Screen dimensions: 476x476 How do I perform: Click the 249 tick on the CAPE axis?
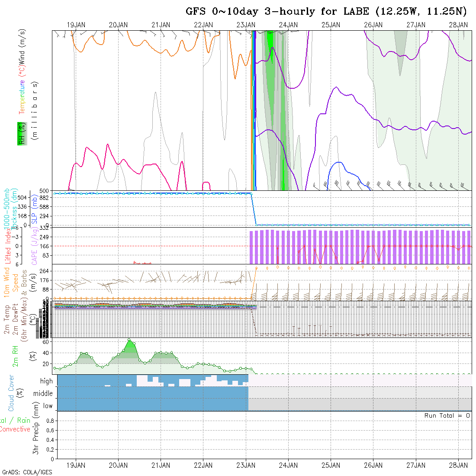coord(44,237)
